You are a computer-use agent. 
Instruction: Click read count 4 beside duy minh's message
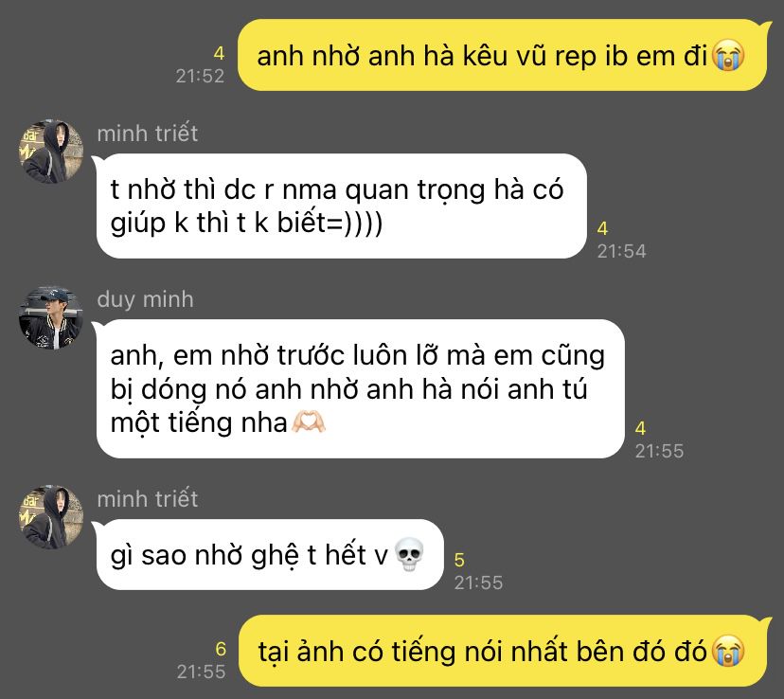[x=640, y=428]
